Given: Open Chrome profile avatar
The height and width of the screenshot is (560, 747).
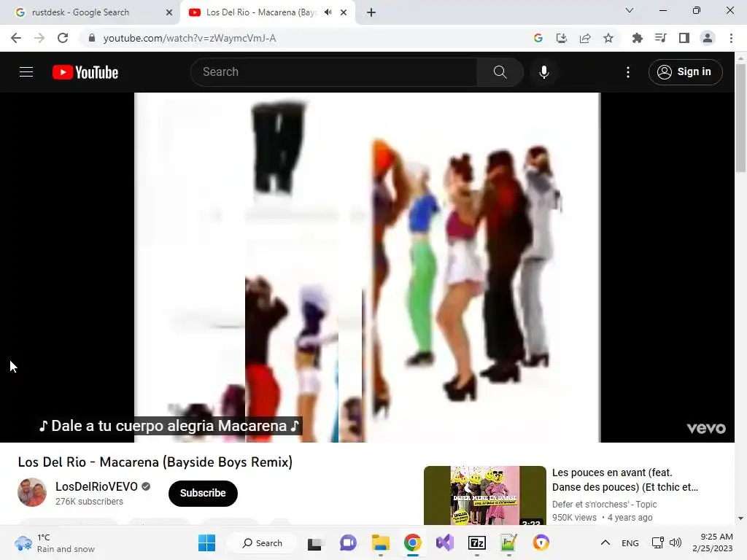Looking at the screenshot, I should 708,38.
